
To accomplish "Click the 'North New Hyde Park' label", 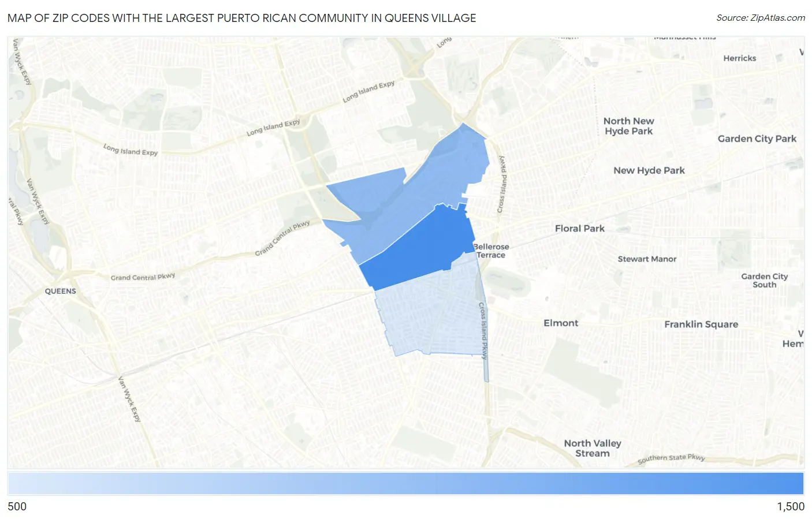I will (x=629, y=126).
